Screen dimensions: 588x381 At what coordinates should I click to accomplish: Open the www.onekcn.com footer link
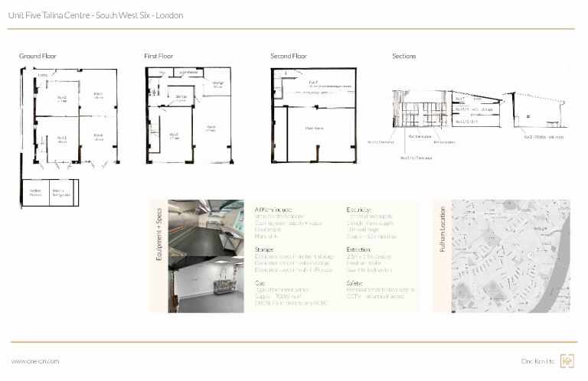pos(35,361)
